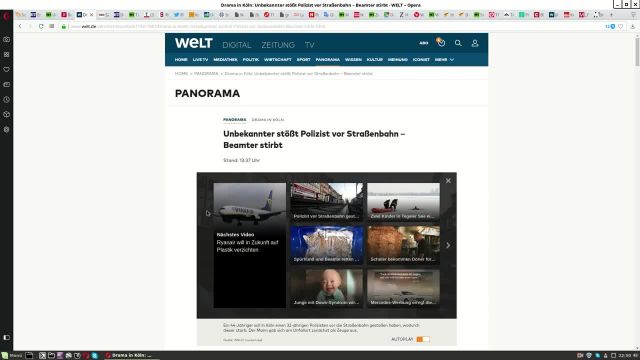View site security via green padlock
The image size is (640, 360).
(x=64, y=27)
